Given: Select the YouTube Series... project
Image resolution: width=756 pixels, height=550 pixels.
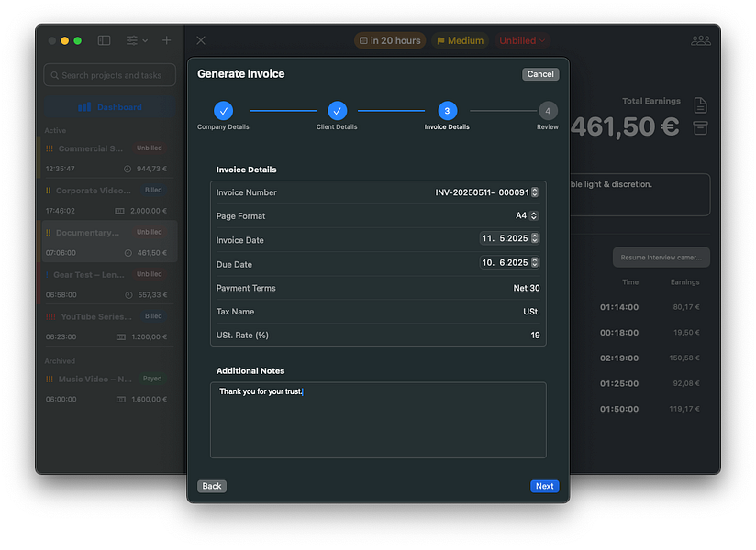Looking at the screenshot, I should [108, 326].
